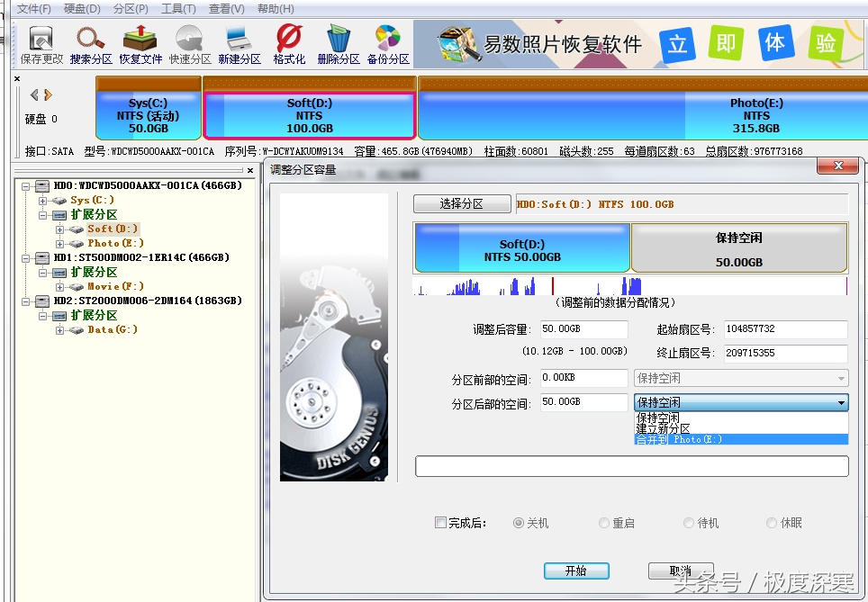The width and height of the screenshot is (868, 602).
Task: Collapse the HD1 ST500DM002 disk node
Action: [x=25, y=258]
